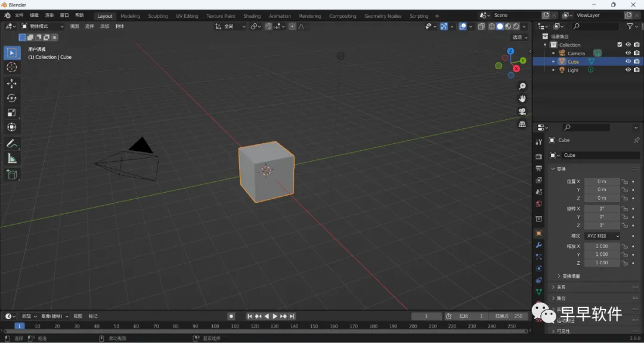Add a new workspace with plus button
644x343 pixels.
(x=437, y=16)
